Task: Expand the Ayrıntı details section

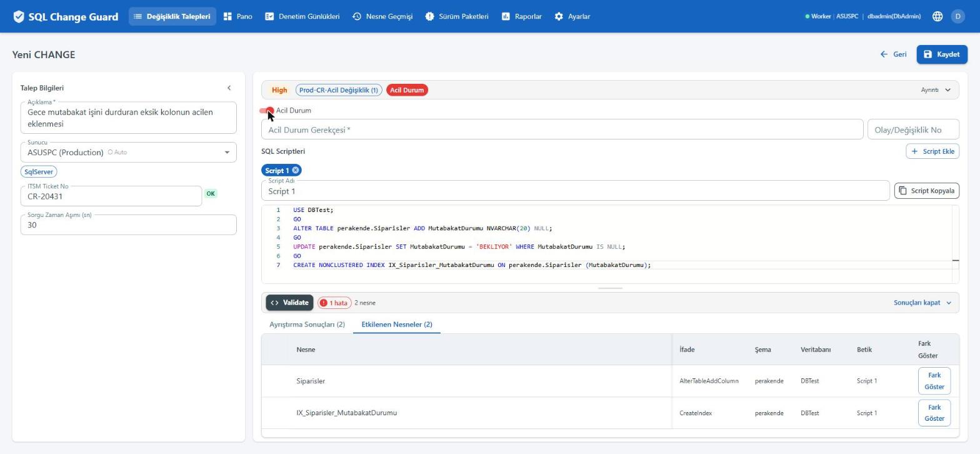Action: click(936, 90)
